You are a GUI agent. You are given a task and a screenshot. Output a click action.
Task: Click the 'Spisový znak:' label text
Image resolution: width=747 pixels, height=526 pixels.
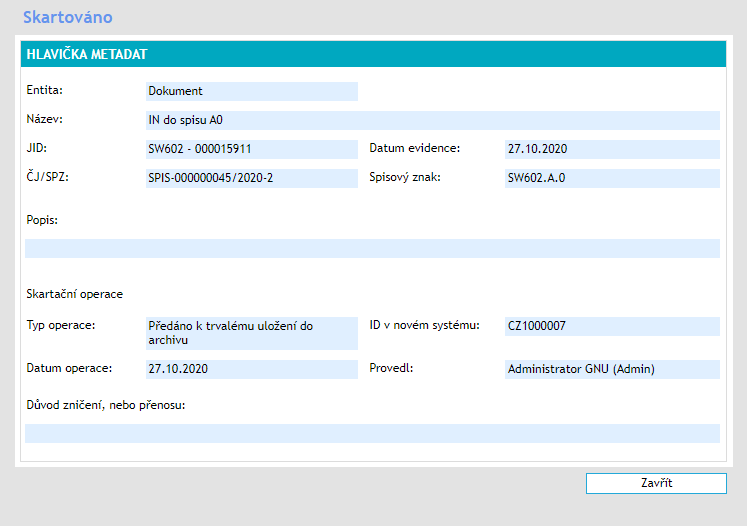tap(404, 178)
